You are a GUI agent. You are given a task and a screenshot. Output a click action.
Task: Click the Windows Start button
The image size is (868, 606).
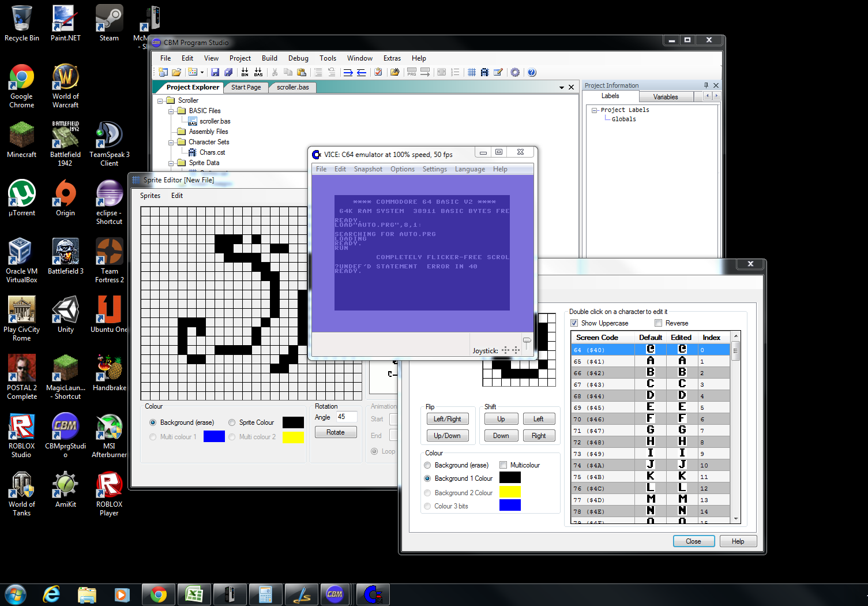pyautogui.click(x=14, y=594)
